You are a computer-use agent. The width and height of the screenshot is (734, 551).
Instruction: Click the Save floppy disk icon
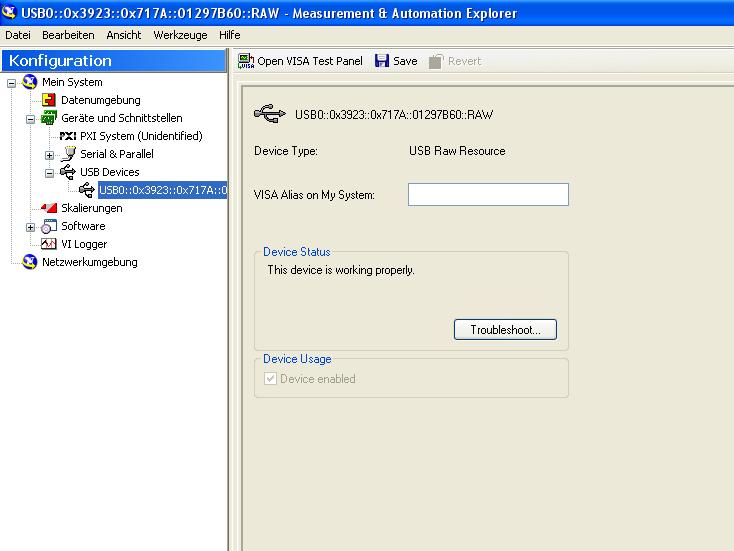pos(382,61)
